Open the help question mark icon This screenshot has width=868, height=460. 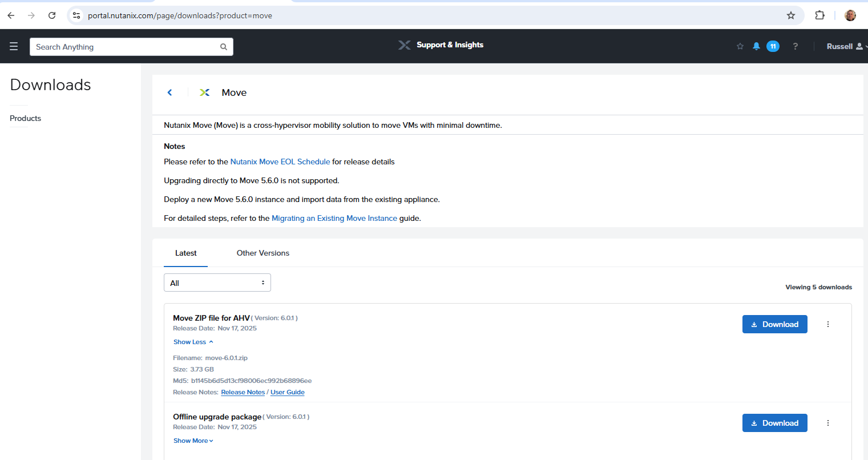tap(795, 46)
